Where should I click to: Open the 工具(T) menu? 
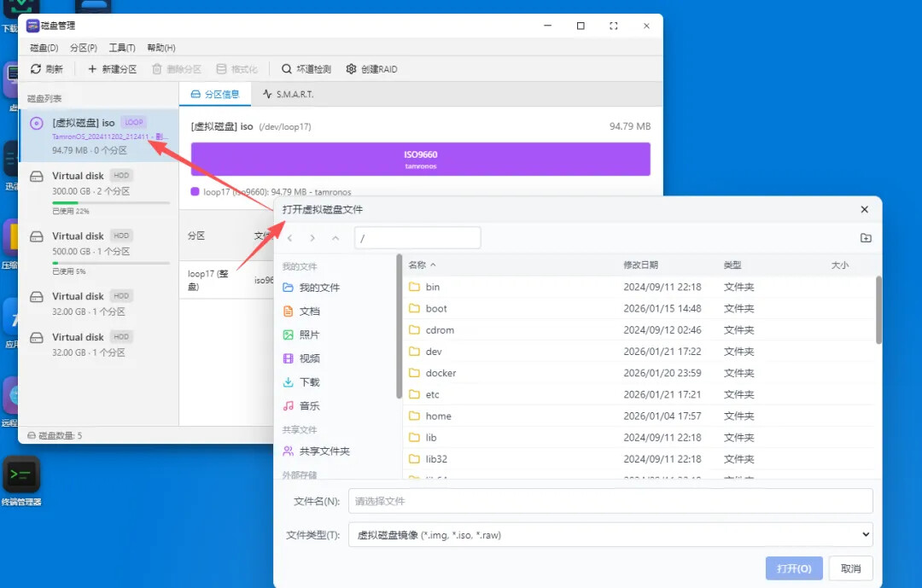pos(122,48)
